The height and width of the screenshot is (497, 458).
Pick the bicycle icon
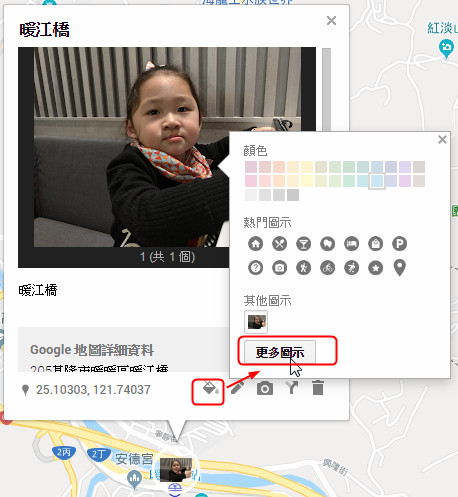click(x=328, y=268)
